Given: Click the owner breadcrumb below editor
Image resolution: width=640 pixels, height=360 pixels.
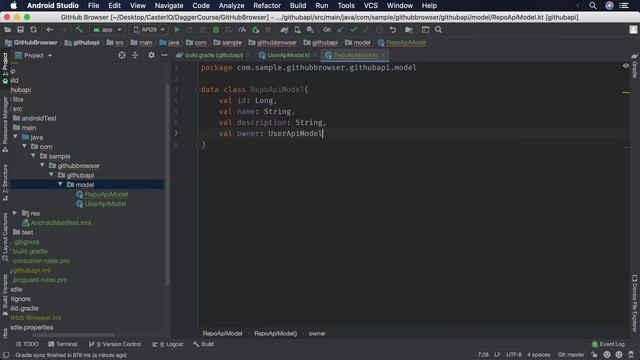Looking at the screenshot, I should (317, 333).
